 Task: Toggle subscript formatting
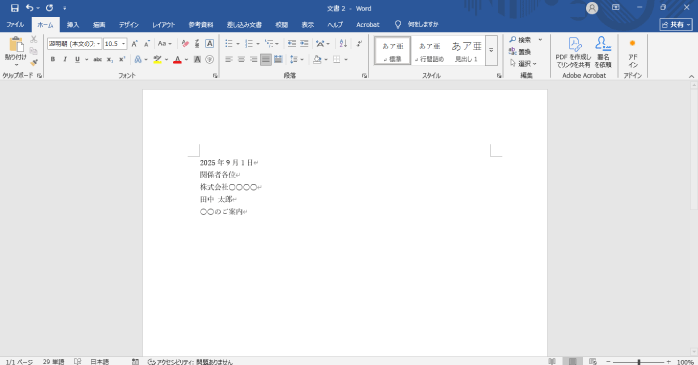point(110,59)
